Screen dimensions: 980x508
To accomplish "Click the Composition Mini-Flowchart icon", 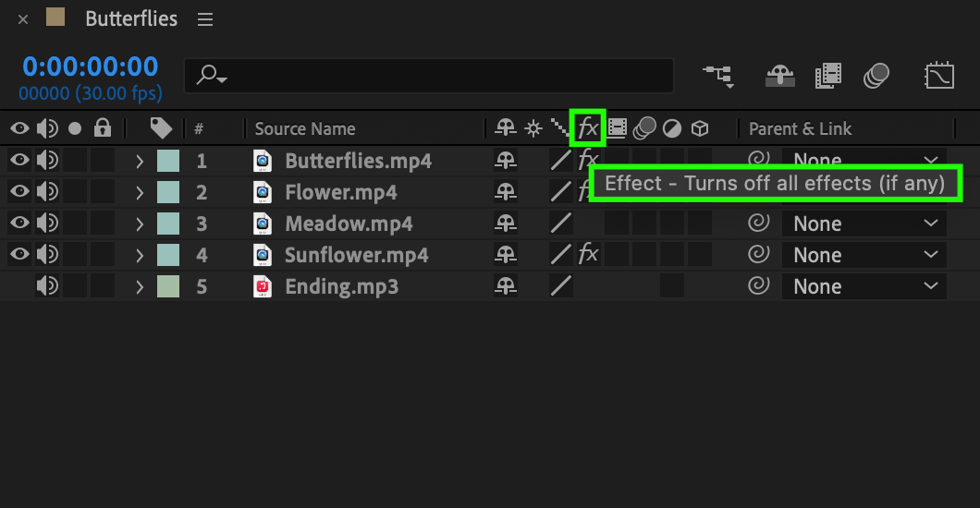I will [x=717, y=76].
